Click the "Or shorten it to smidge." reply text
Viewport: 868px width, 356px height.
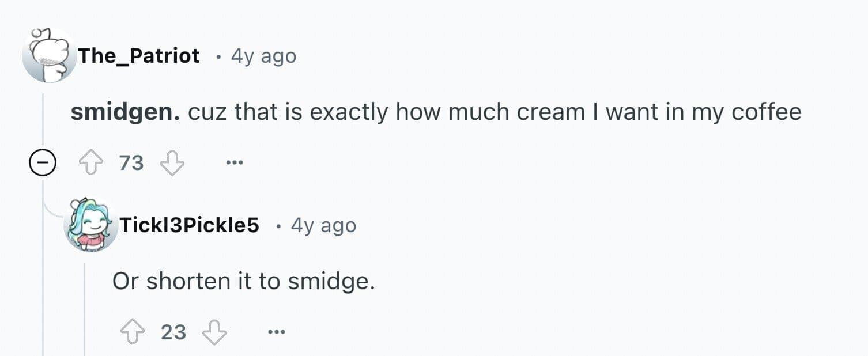(243, 281)
